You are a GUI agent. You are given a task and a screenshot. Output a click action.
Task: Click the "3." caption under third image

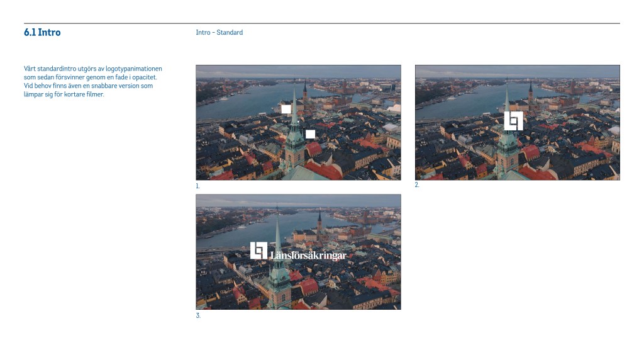197,315
